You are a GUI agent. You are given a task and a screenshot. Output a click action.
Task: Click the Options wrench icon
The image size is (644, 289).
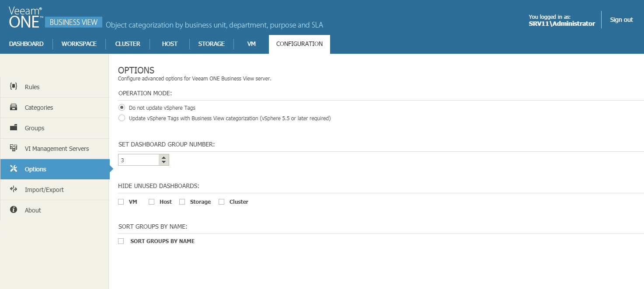pos(14,169)
